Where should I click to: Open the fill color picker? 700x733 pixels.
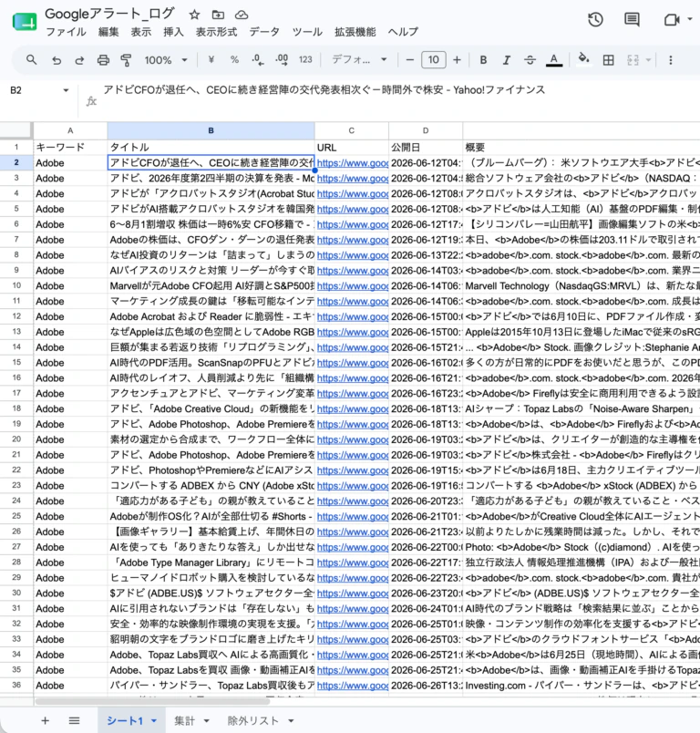583,59
